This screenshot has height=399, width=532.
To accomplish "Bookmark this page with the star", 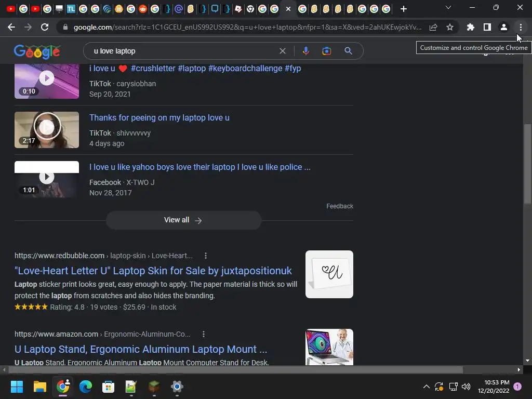I will click(450, 27).
